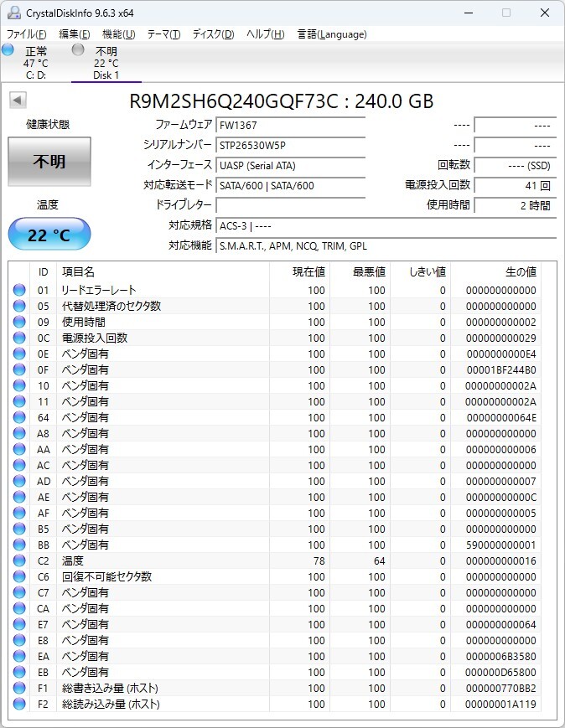
Task: Click the blue status icon for ID C6
Action: pyautogui.click(x=19, y=576)
